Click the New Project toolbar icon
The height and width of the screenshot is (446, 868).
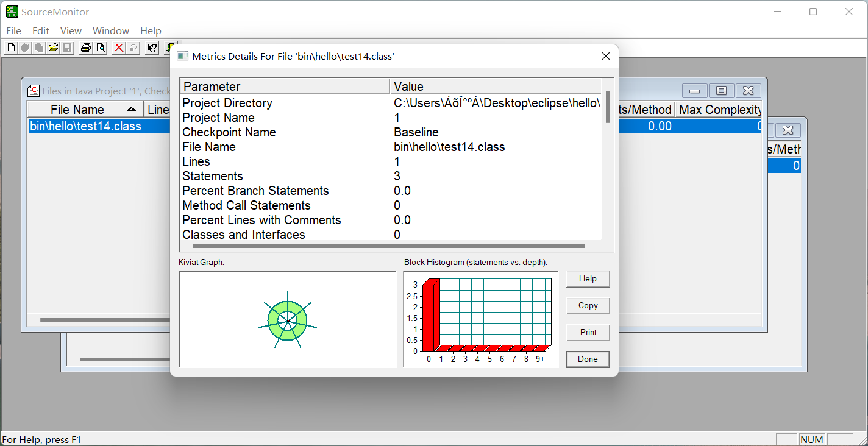coord(11,48)
